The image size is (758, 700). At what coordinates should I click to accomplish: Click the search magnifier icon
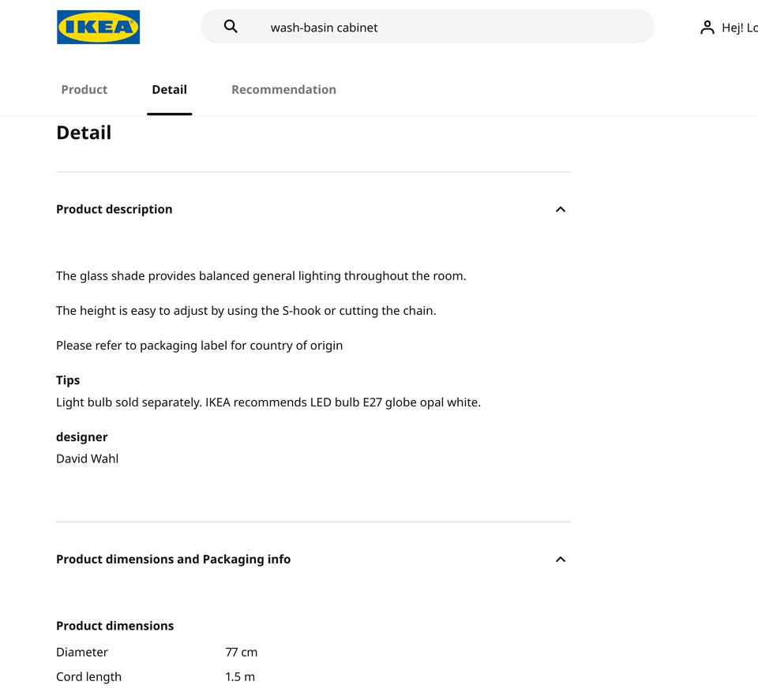point(231,27)
